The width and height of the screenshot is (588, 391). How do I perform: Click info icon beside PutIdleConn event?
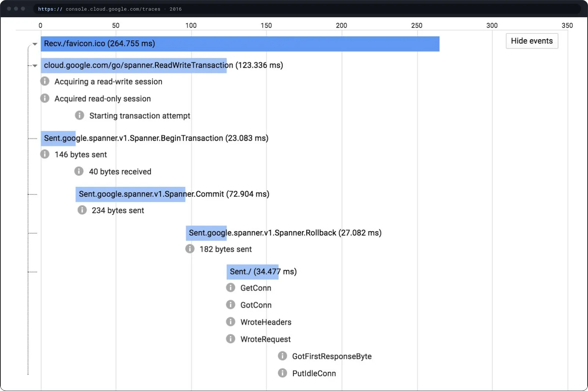[x=282, y=373]
